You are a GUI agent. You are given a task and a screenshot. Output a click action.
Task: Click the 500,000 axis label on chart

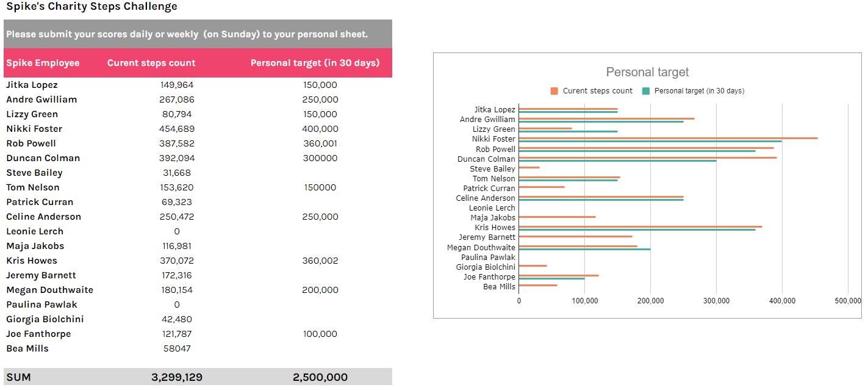click(848, 300)
